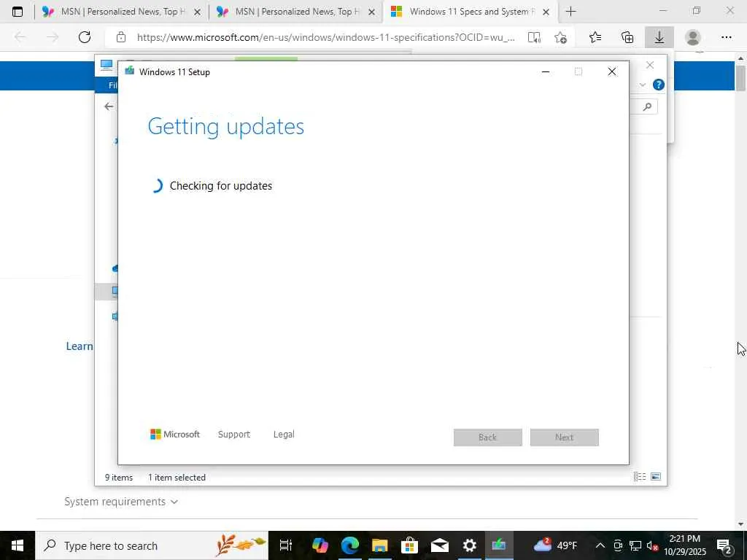The width and height of the screenshot is (747, 560).
Task: Open Settings gear on the taskbar
Action: pos(469,545)
